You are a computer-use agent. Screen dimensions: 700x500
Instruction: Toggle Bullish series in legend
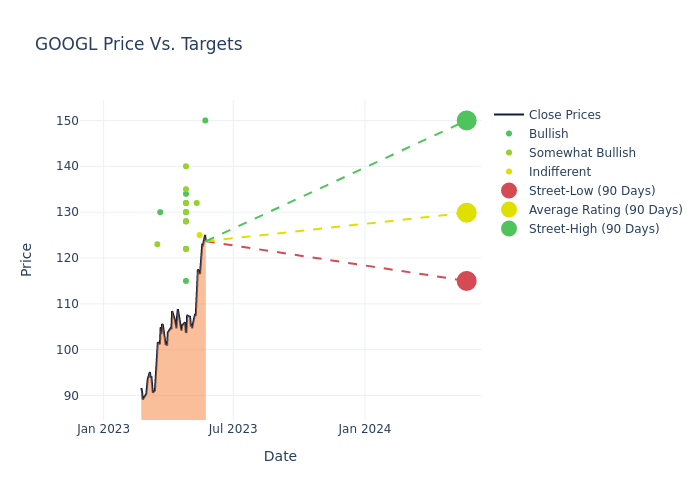point(548,134)
